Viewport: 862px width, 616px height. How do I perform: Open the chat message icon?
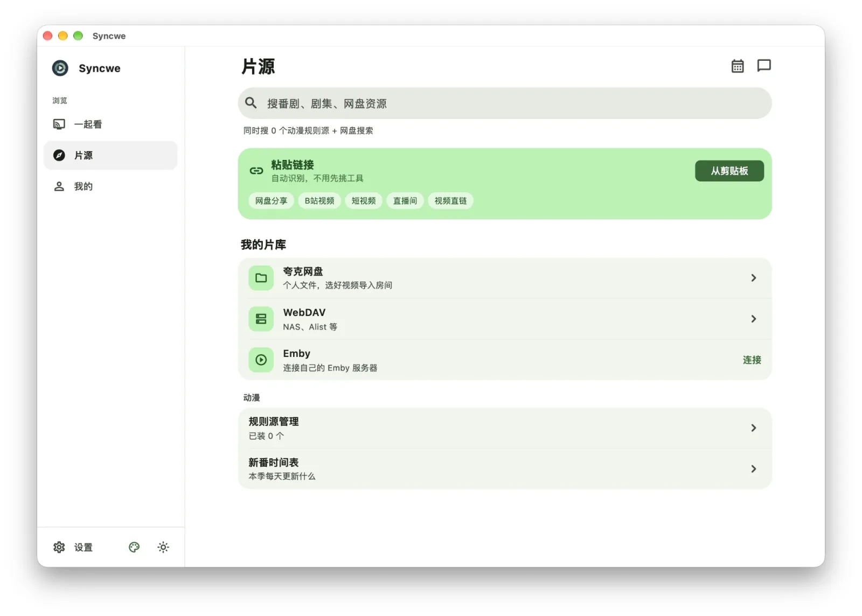[764, 66]
